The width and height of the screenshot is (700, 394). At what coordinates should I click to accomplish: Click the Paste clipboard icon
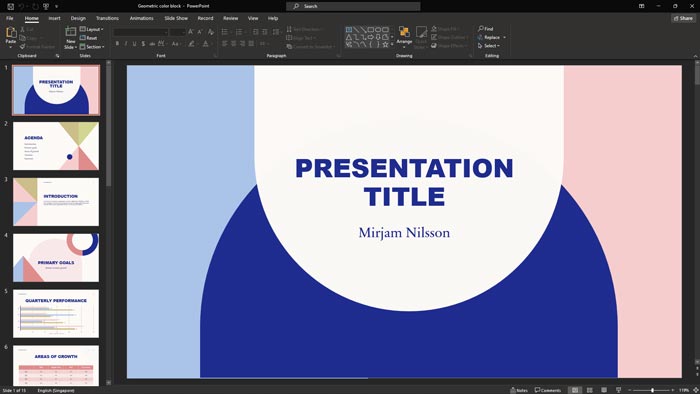tap(11, 32)
